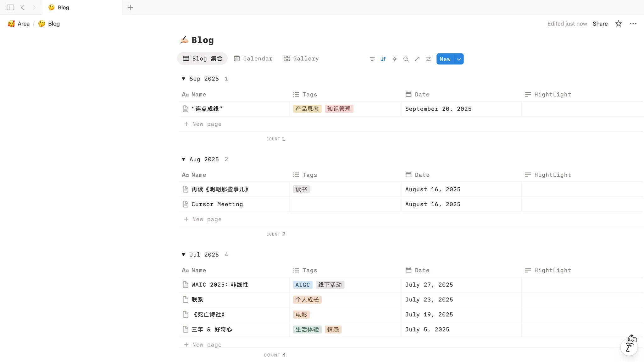Toggle the sidebar panel icon
Viewport: 644px width, 362px height.
click(x=10, y=7)
